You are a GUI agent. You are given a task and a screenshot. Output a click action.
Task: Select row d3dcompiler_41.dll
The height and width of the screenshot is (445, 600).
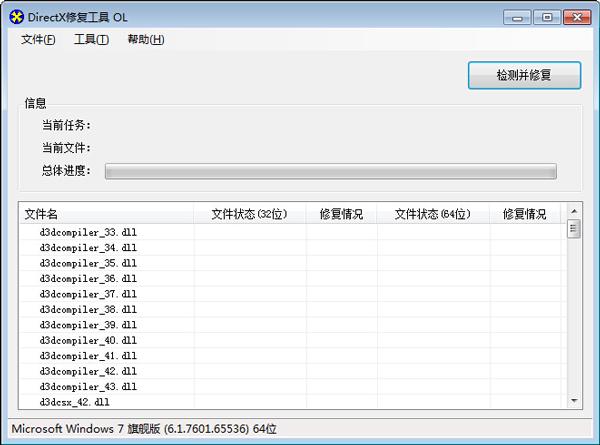pyautogui.click(x=293, y=356)
